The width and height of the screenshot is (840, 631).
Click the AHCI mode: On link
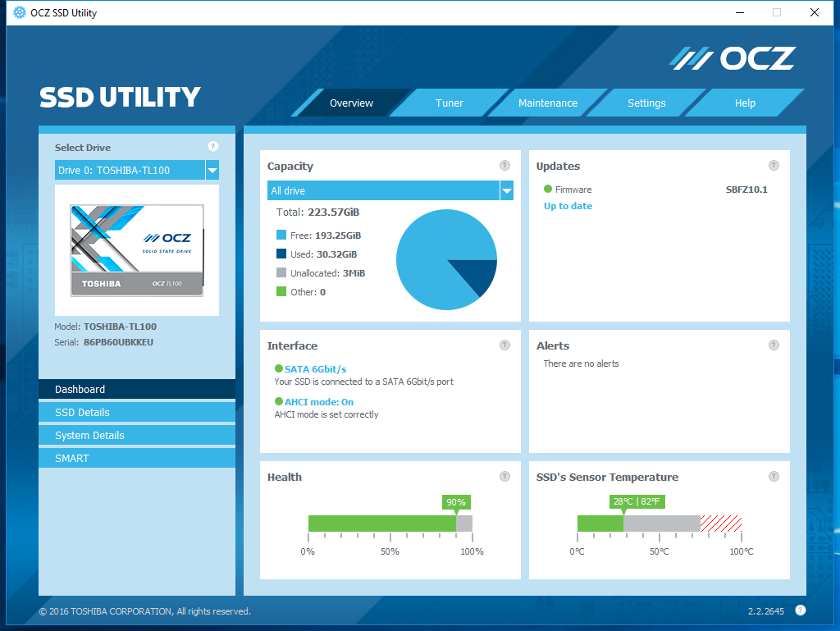pyautogui.click(x=319, y=402)
